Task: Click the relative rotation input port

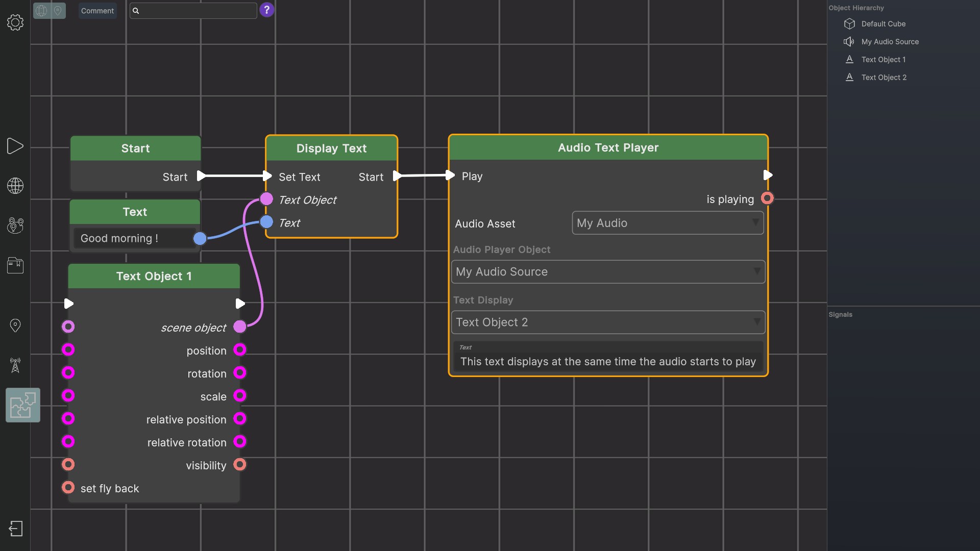Action: pyautogui.click(x=68, y=441)
